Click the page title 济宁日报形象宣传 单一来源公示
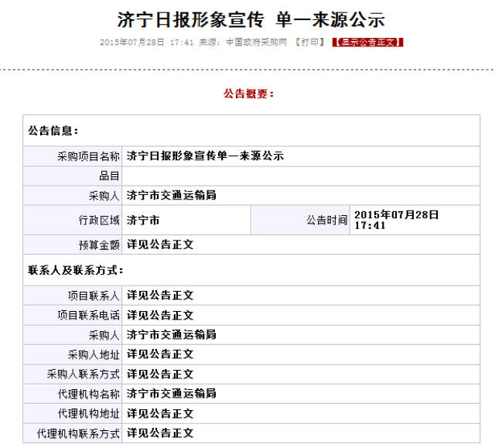This screenshot has height=448, width=495. (x=251, y=19)
